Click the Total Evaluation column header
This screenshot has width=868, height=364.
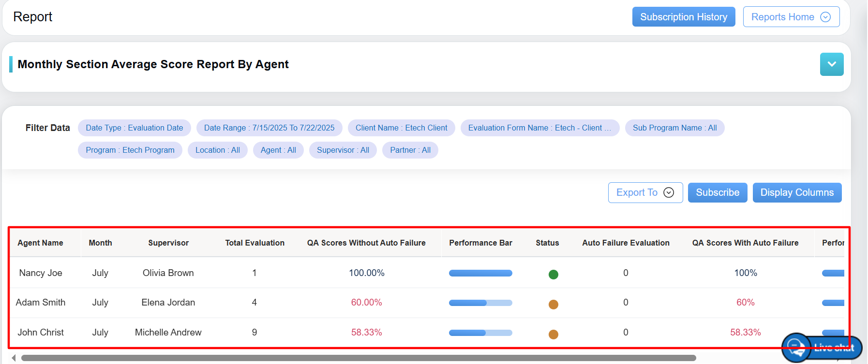[254, 243]
